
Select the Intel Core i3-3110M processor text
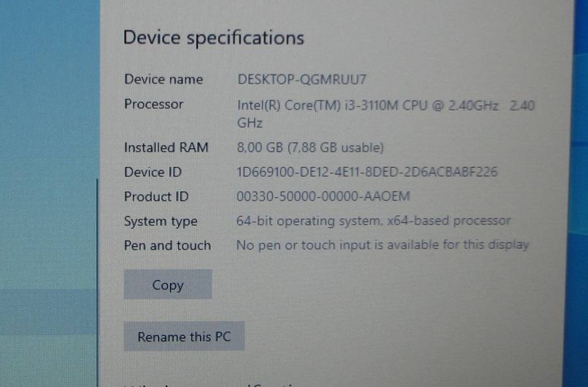pos(386,114)
